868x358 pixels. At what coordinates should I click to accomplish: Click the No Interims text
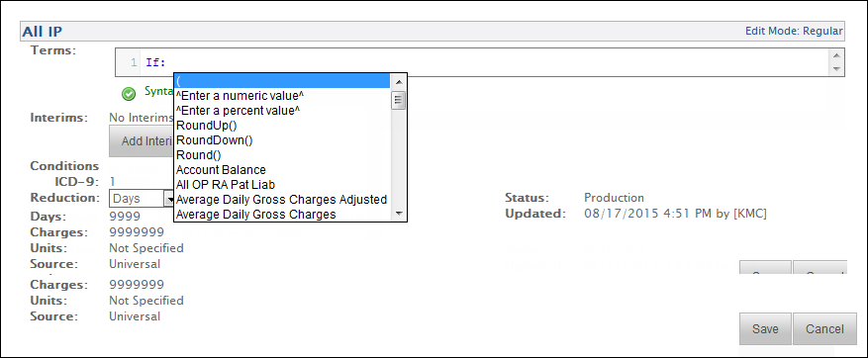point(142,118)
